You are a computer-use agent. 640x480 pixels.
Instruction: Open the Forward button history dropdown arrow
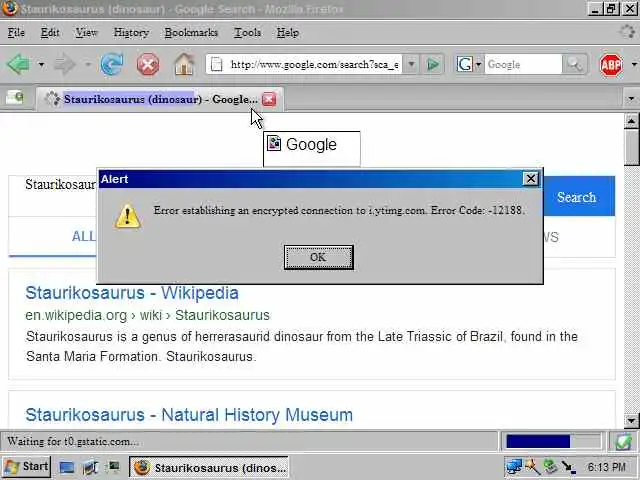(x=88, y=64)
